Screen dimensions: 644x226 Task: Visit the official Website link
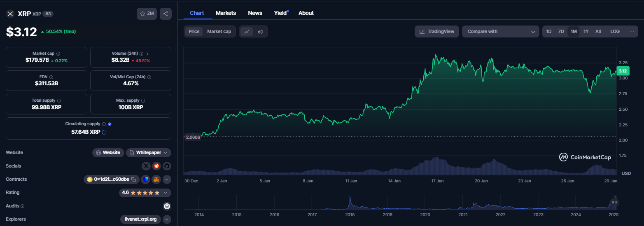(x=108, y=153)
